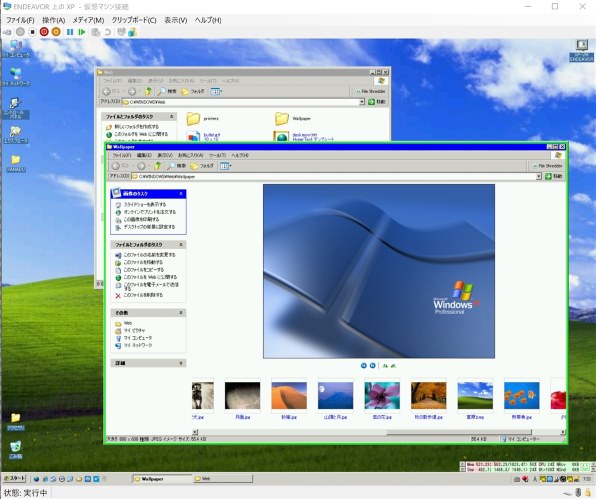
Task: Open the address dropdown in Wallpaper window
Action: tap(539, 176)
